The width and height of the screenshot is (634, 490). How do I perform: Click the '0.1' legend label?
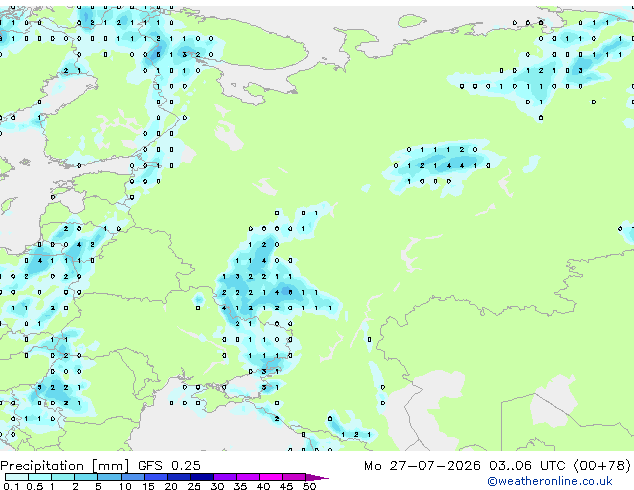click(x=11, y=486)
